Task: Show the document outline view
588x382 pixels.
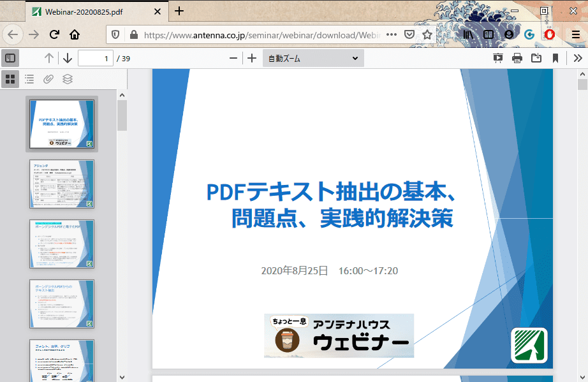Action: (29, 79)
